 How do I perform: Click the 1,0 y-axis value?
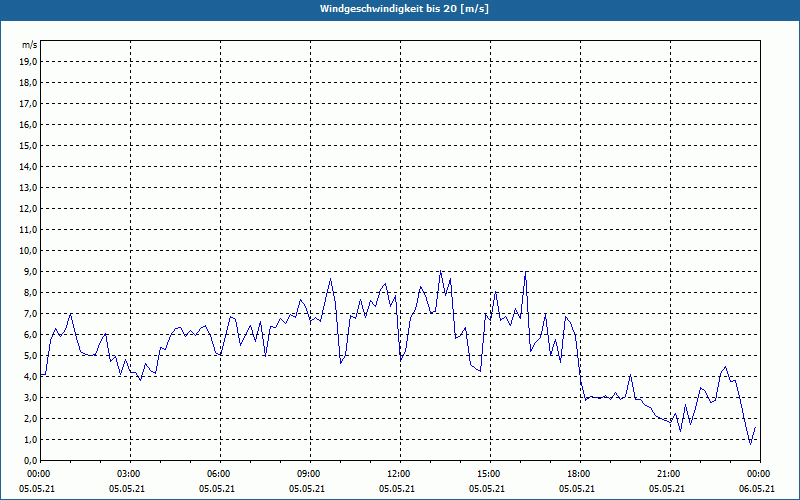[x=30, y=439]
